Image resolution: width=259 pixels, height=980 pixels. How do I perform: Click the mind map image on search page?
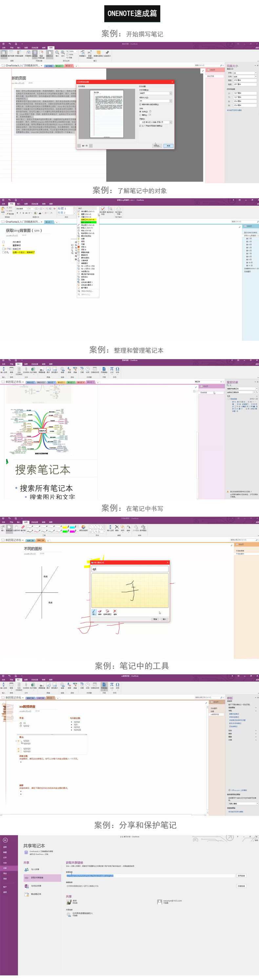(x=40, y=432)
